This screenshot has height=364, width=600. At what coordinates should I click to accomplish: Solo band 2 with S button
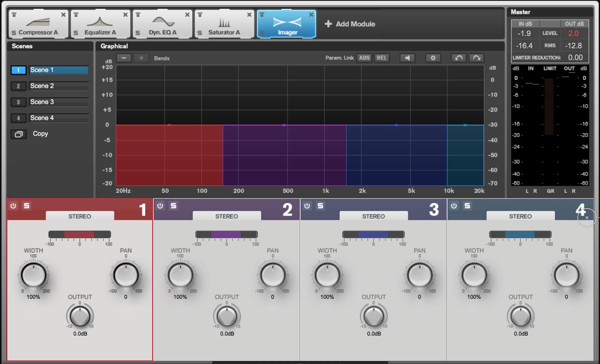point(174,206)
